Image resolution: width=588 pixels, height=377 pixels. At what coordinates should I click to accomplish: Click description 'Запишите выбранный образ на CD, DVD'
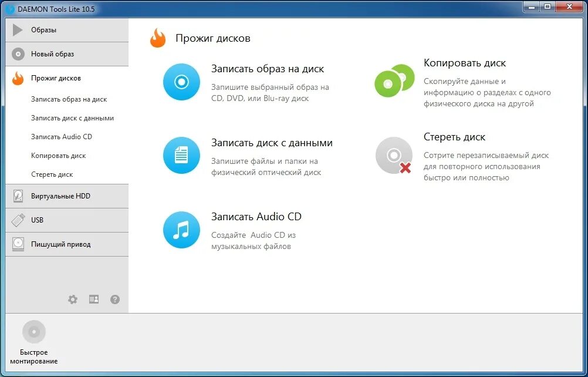[x=270, y=93]
